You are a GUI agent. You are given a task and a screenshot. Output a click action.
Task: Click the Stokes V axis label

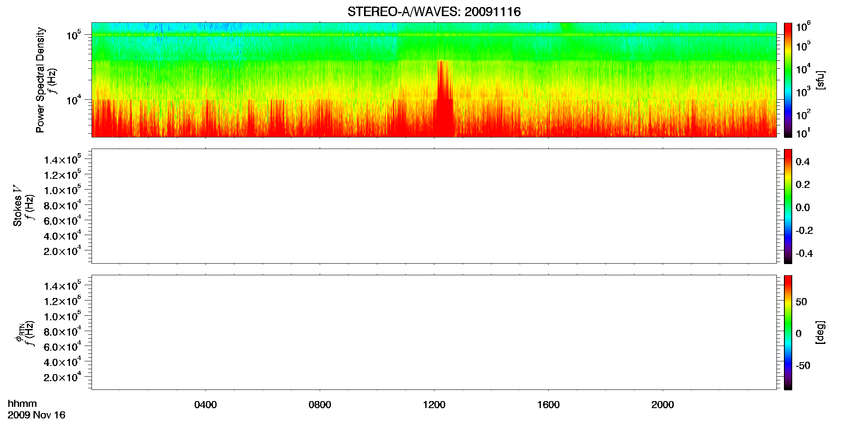[17, 206]
